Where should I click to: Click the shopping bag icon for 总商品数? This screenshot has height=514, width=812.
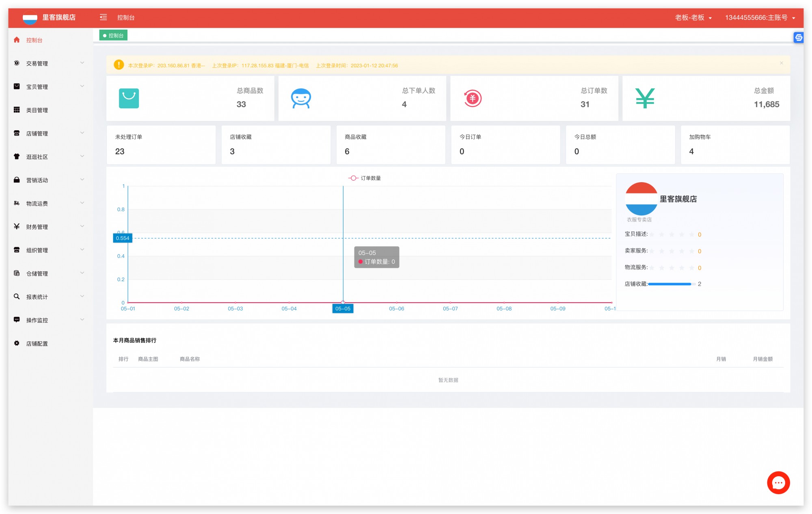coord(129,98)
